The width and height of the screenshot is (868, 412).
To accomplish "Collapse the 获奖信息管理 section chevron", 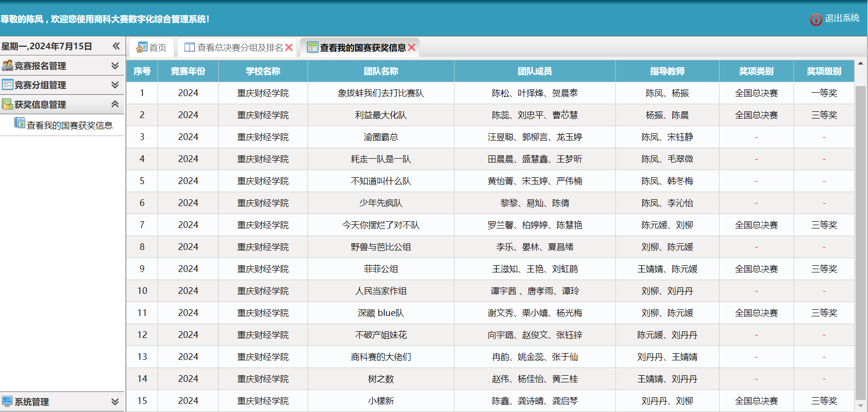I will click(x=115, y=104).
